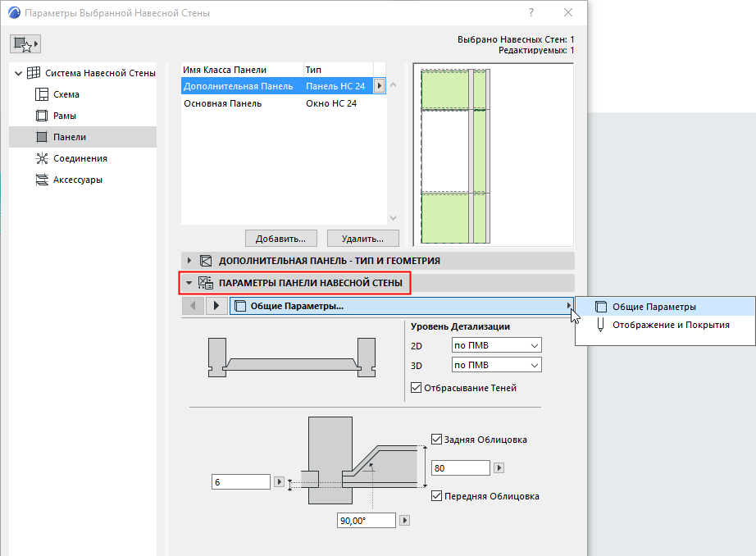Select Система Навесной Стены root item
The height and width of the screenshot is (556, 756).
pyautogui.click(x=82, y=72)
